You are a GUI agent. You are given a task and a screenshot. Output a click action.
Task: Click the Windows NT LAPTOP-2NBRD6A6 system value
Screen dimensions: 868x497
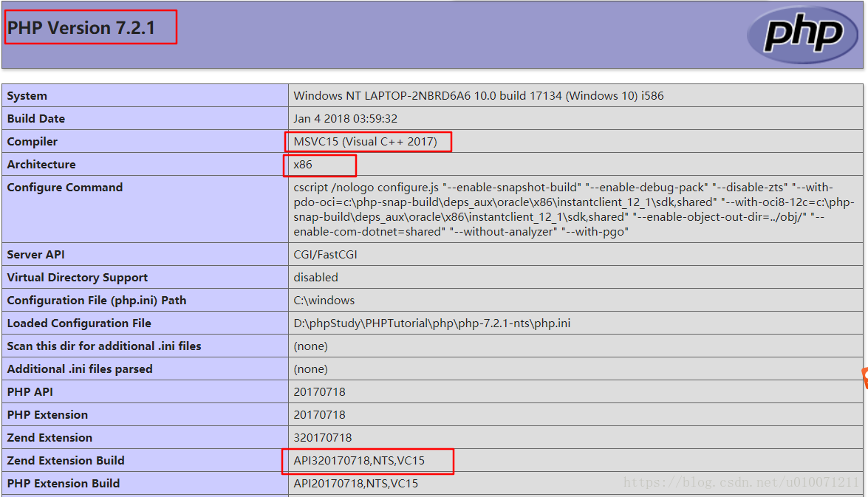coord(478,96)
